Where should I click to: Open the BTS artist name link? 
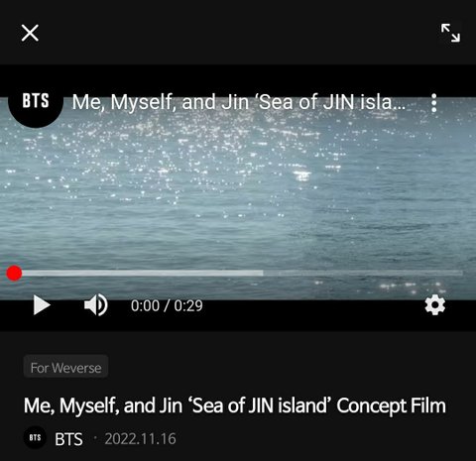pyautogui.click(x=68, y=439)
